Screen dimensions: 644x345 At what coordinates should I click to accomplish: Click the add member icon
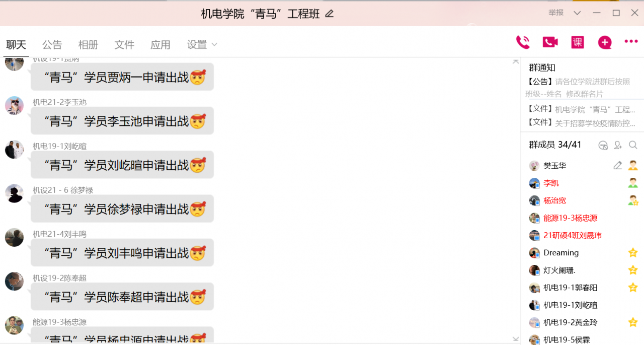(x=618, y=145)
